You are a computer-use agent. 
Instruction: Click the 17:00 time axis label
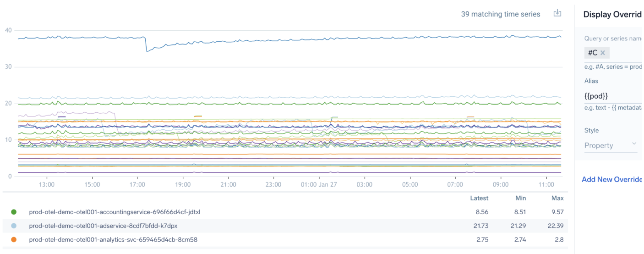(137, 185)
